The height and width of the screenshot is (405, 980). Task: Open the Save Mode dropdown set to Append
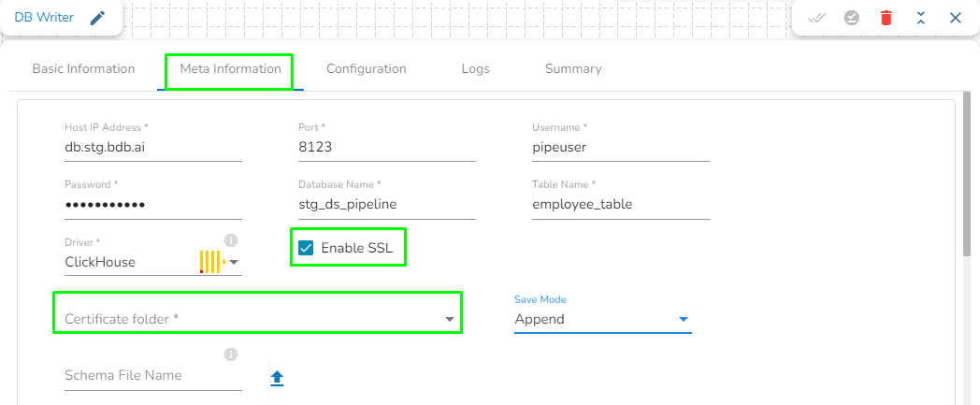click(684, 320)
